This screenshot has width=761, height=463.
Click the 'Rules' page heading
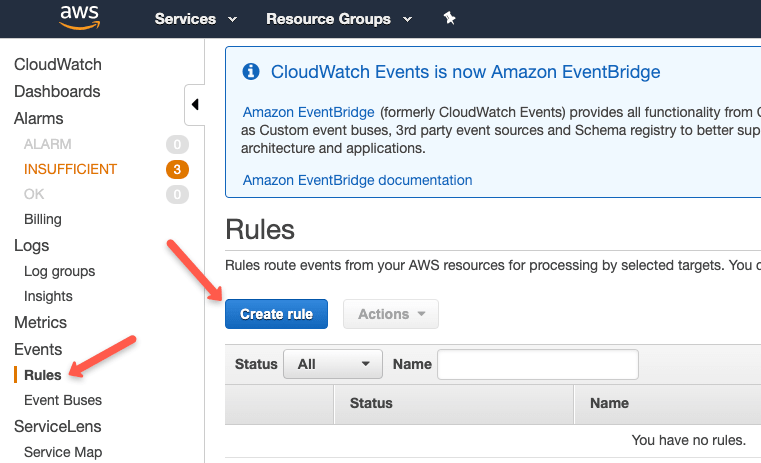pos(260,229)
